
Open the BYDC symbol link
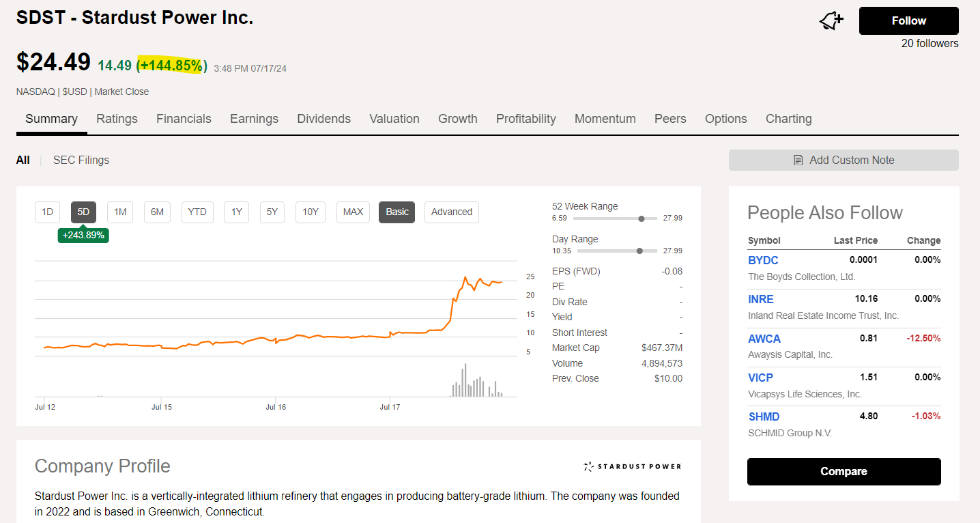click(x=763, y=260)
